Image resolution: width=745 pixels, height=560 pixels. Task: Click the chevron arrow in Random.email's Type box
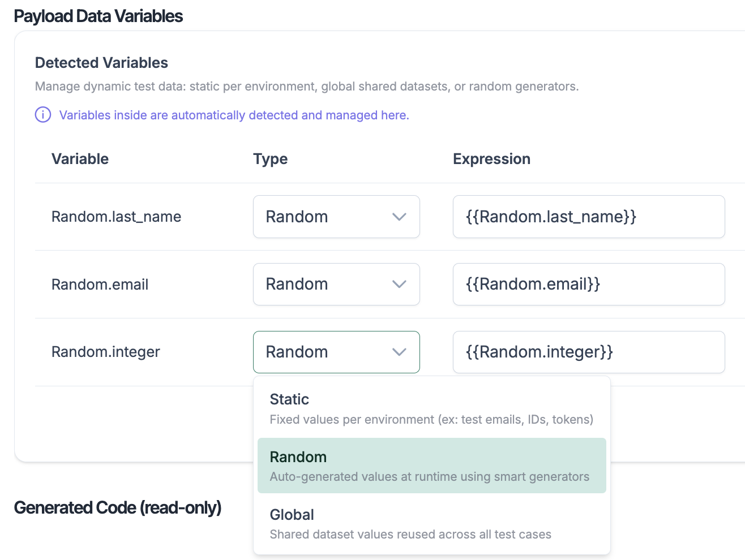(399, 284)
